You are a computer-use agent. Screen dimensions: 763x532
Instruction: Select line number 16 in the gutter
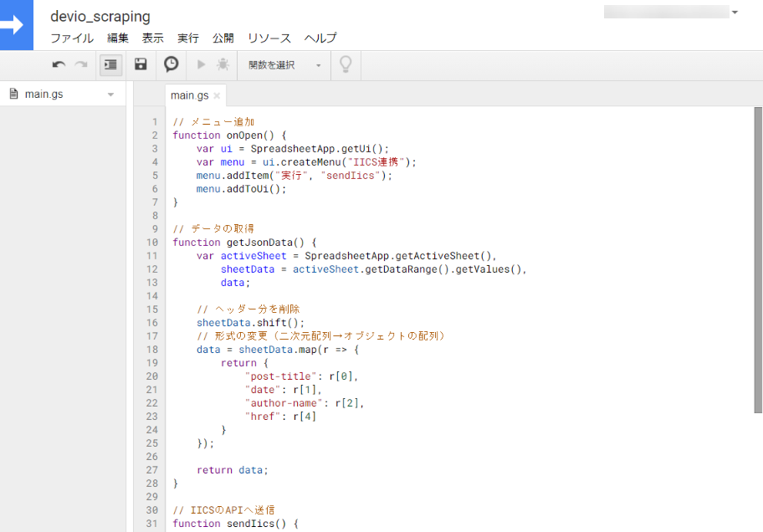(x=152, y=322)
